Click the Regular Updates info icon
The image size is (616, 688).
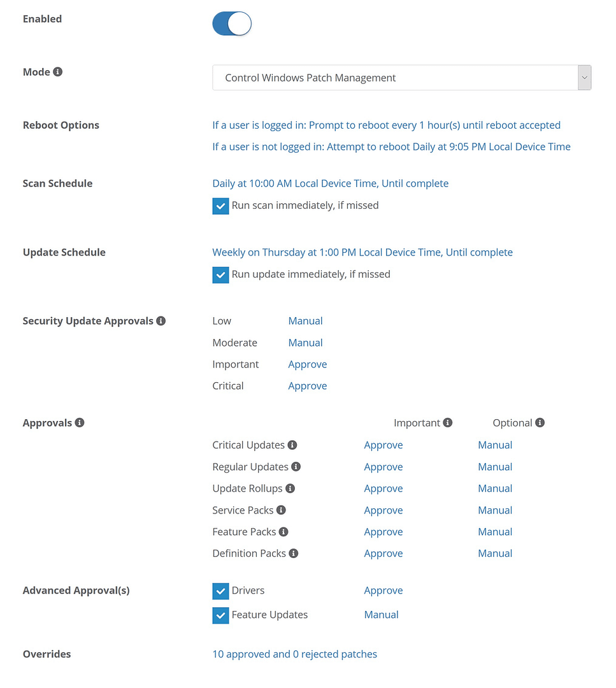(x=296, y=466)
